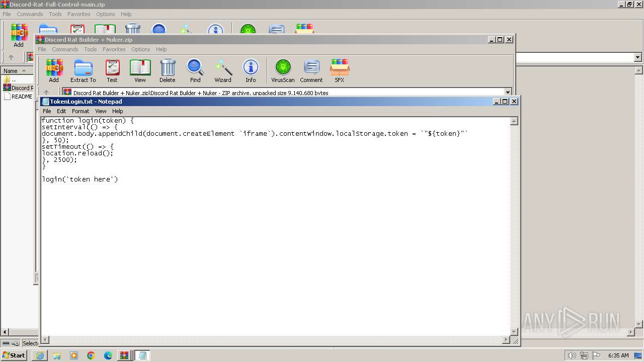
Task: Open Notepad File menu
Action: click(x=47, y=111)
